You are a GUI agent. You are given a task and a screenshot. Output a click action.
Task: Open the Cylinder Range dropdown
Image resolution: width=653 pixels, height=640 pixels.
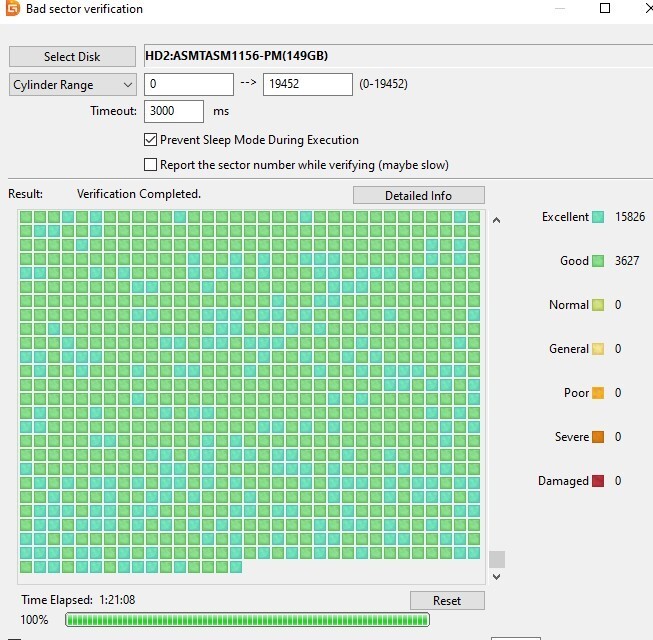point(73,85)
